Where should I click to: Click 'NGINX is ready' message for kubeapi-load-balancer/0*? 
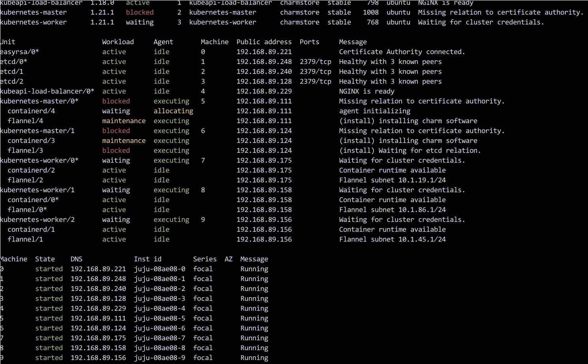[x=367, y=91]
